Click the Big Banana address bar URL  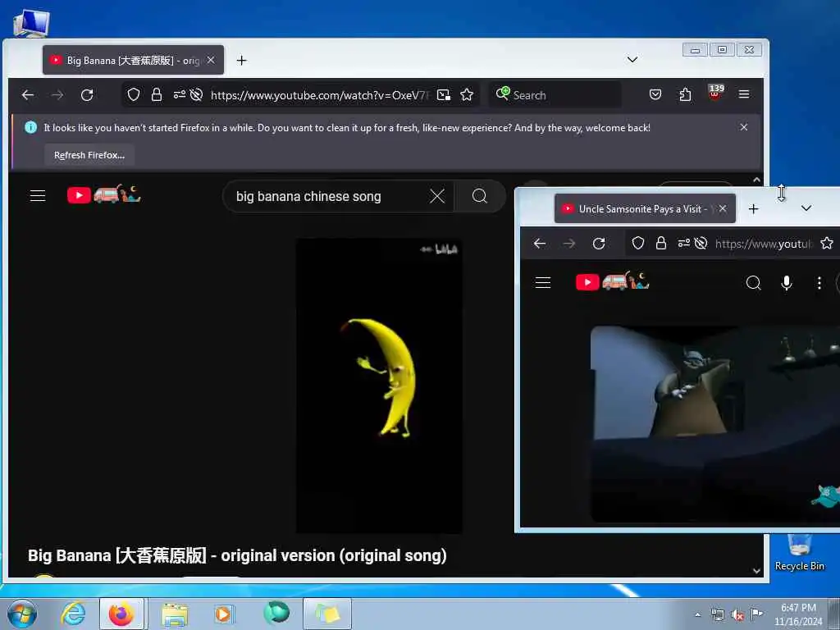[319, 95]
